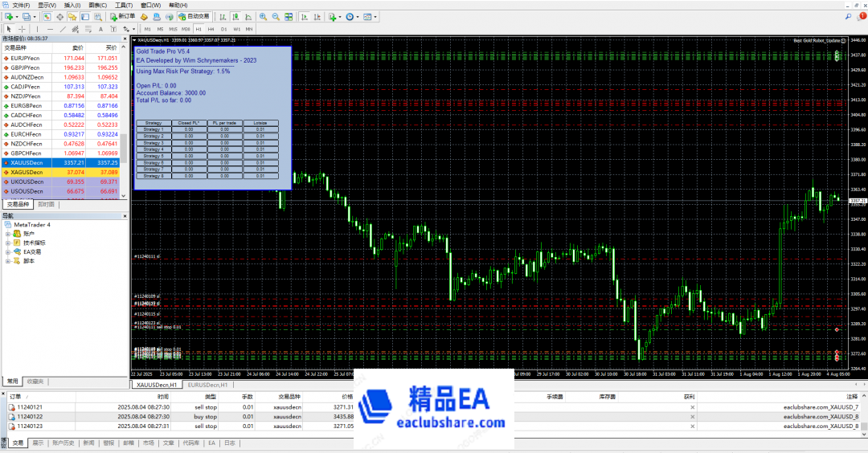Select XAGUSDecn in market watch list
Viewport: 868px width, 453px height.
pos(27,172)
